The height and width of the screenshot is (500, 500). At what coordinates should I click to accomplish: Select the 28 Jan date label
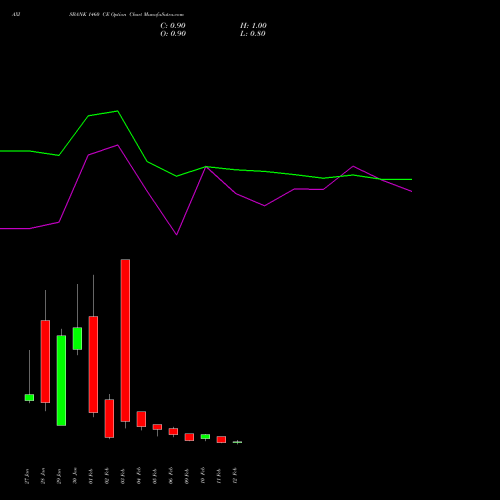click(x=43, y=476)
